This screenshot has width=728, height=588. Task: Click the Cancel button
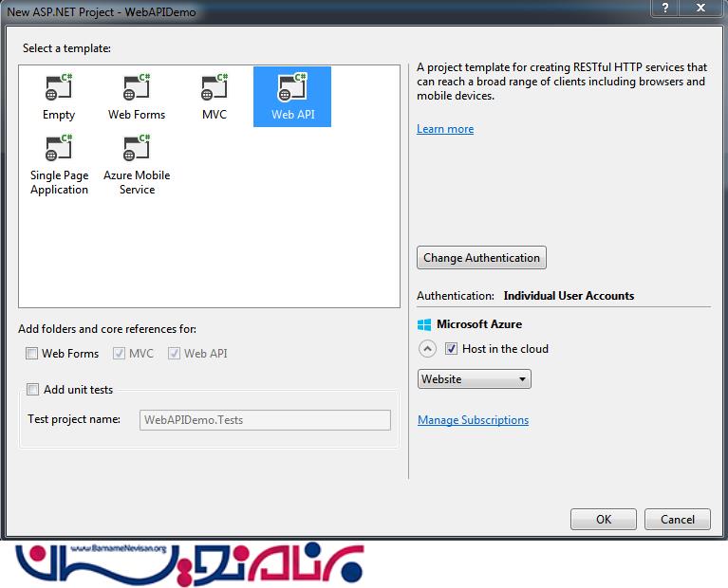(x=678, y=520)
